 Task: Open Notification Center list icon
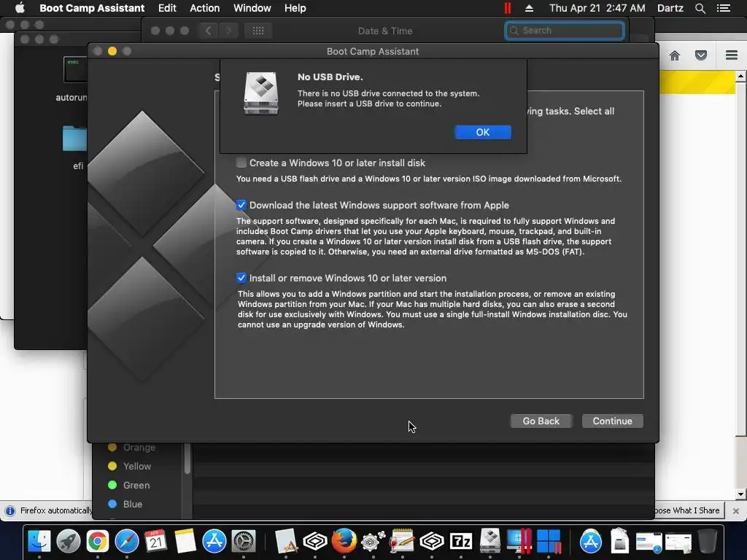tap(724, 8)
